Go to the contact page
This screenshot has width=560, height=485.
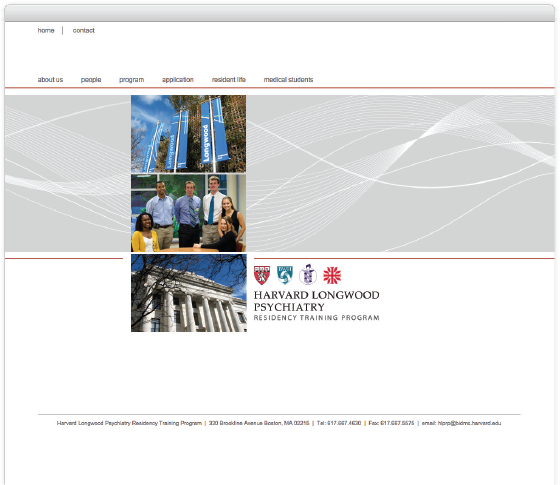pyautogui.click(x=84, y=31)
